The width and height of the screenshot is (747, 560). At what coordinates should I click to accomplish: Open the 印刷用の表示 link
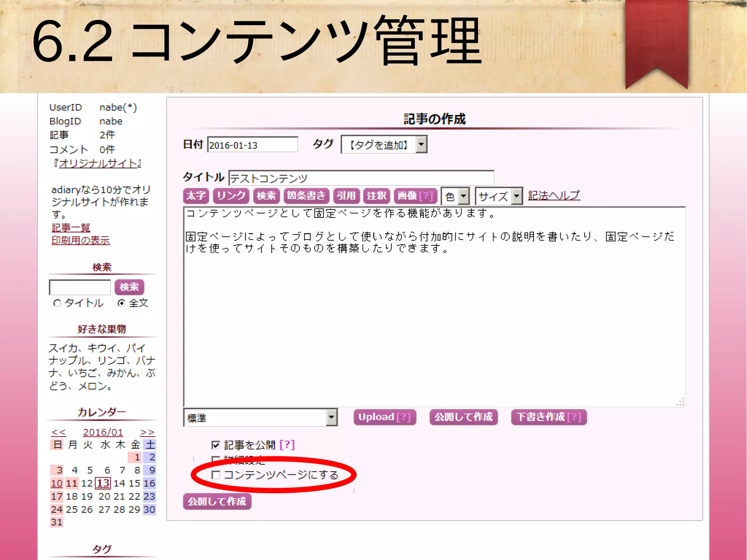(x=81, y=240)
